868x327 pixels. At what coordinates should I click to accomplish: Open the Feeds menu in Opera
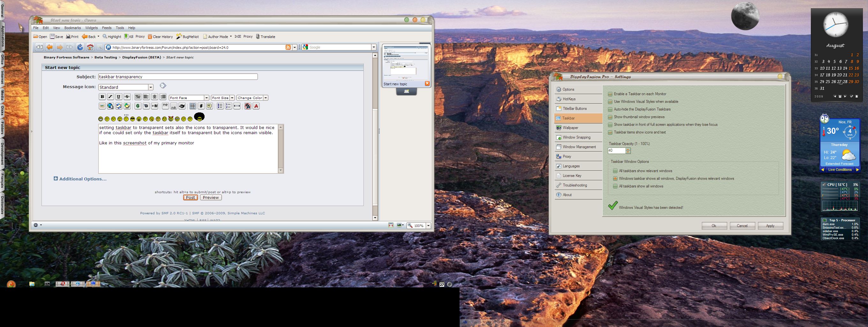coord(107,28)
